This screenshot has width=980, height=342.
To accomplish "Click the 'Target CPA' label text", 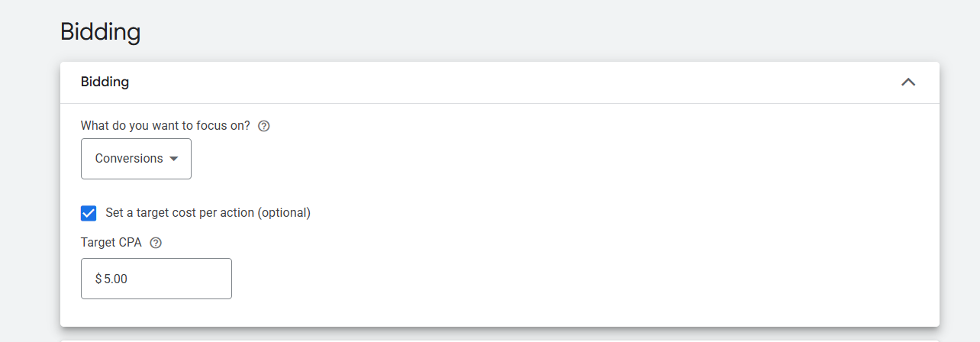I will click(x=111, y=243).
